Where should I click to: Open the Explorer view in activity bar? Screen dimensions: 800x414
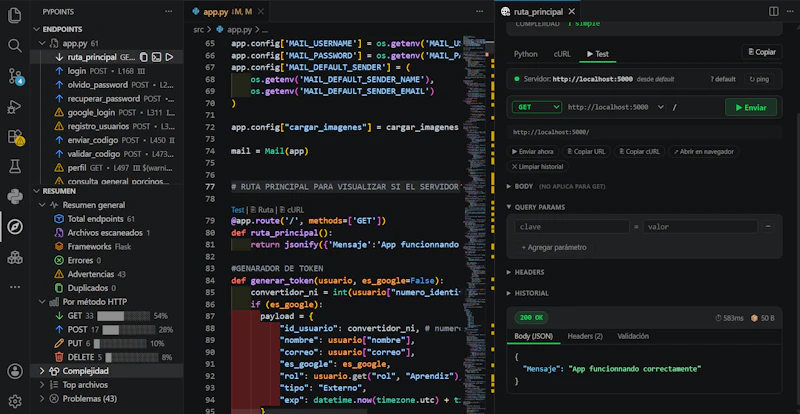(15, 16)
